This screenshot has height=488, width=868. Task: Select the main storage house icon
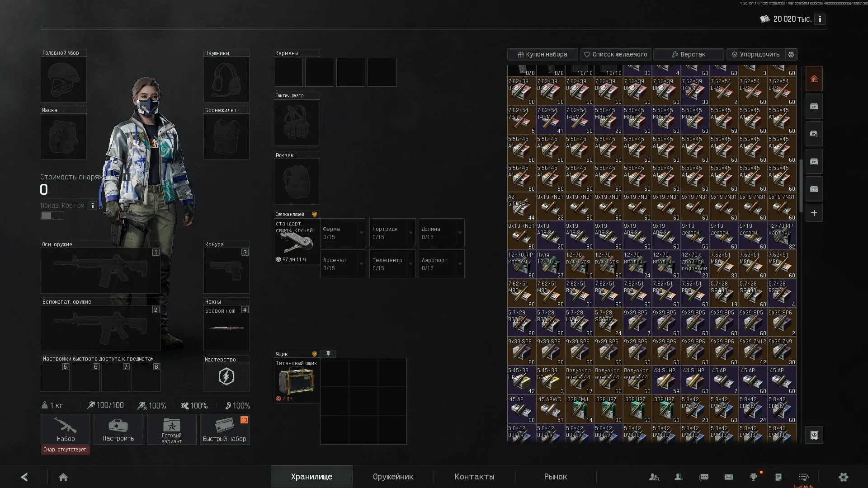[814, 79]
